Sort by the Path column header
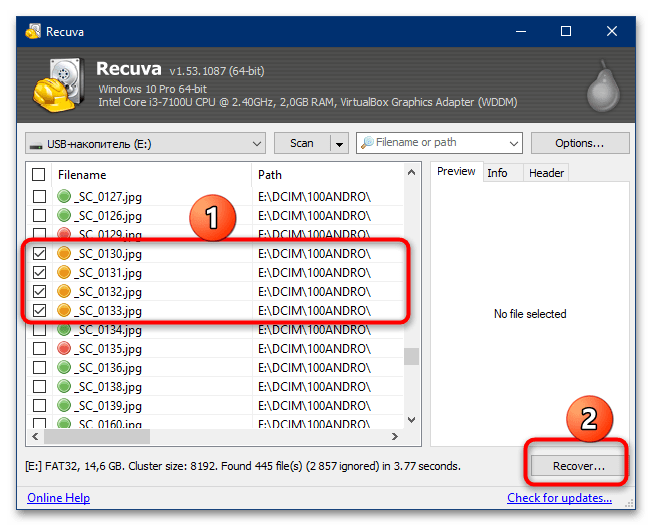 (328, 175)
